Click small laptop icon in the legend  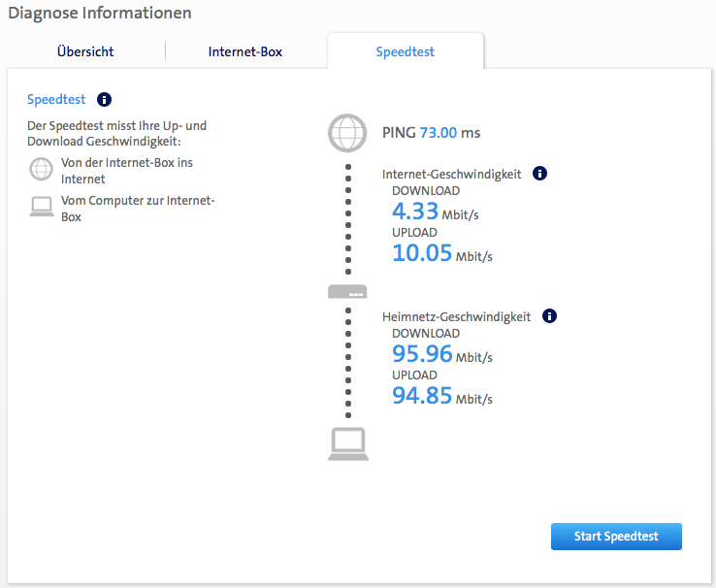coord(41,207)
